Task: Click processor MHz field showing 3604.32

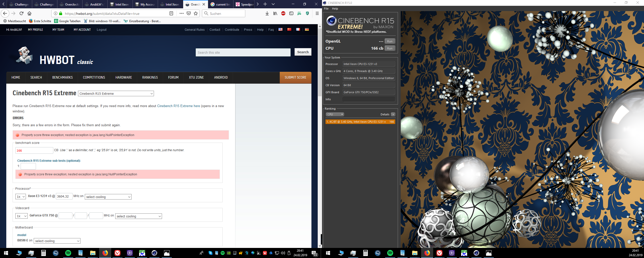Action: (64, 196)
